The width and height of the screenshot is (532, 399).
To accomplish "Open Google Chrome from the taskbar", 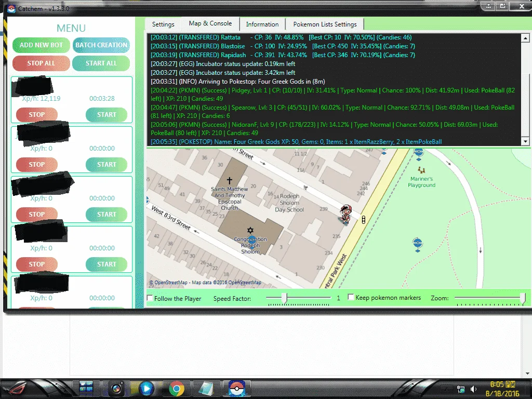I will 177,389.
